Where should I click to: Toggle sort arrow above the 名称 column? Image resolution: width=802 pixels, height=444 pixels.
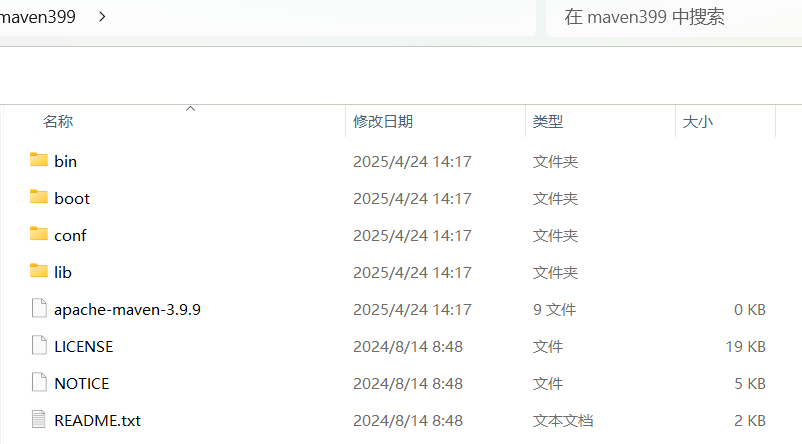[190, 108]
